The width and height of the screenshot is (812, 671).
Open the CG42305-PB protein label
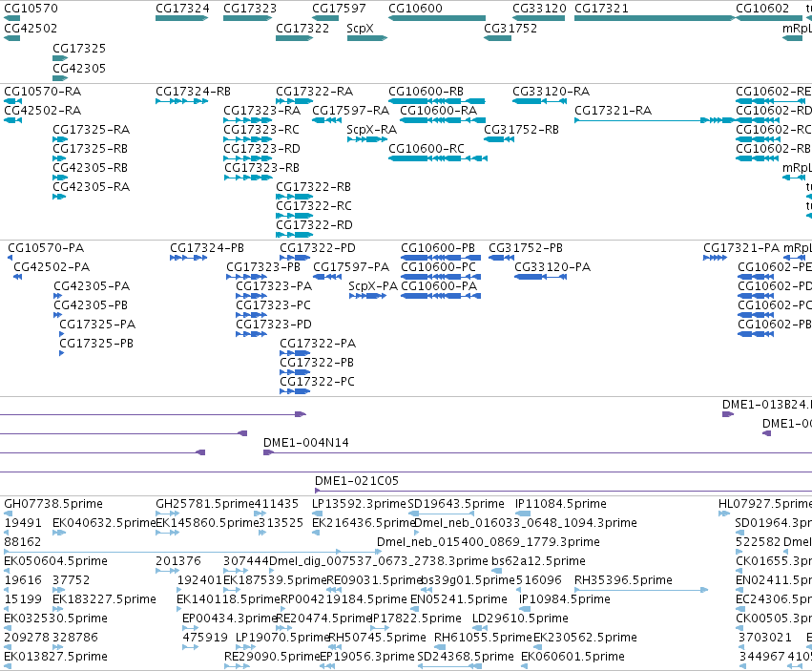(x=91, y=305)
